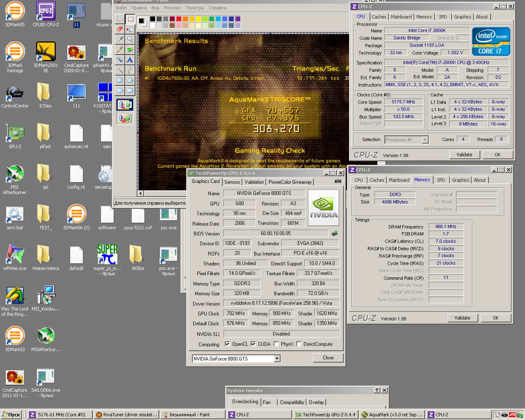Click the Пуск start button
Image resolution: width=525 pixels, height=420 pixels.
pos(11,415)
